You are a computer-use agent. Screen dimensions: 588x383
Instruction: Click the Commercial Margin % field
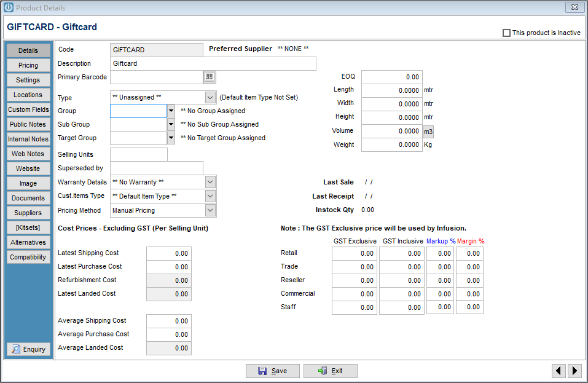(x=469, y=294)
